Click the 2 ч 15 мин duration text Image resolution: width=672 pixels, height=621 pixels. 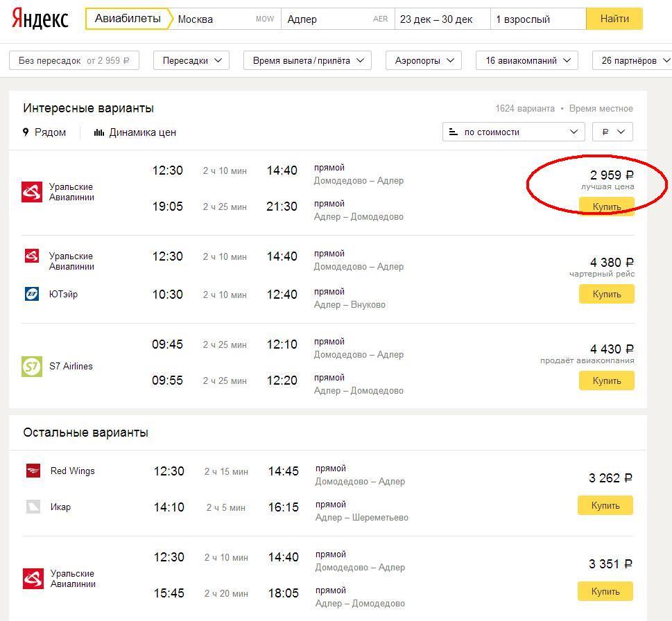pos(226,471)
